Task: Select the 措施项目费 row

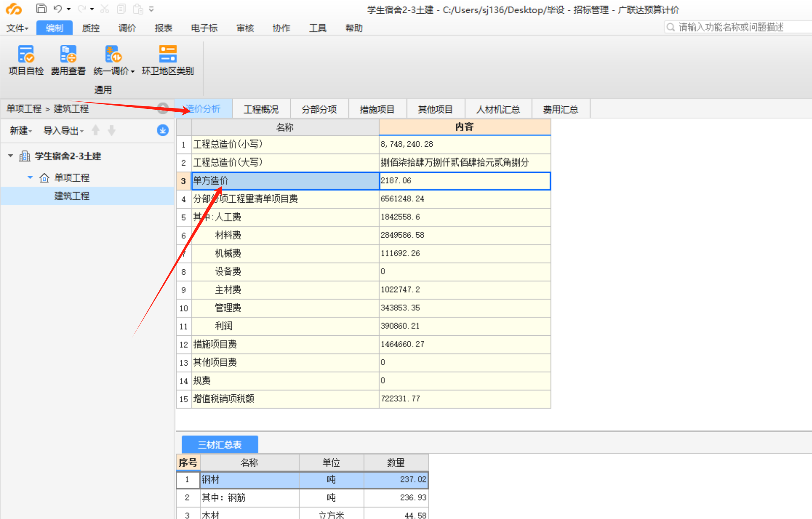Action: 364,344
